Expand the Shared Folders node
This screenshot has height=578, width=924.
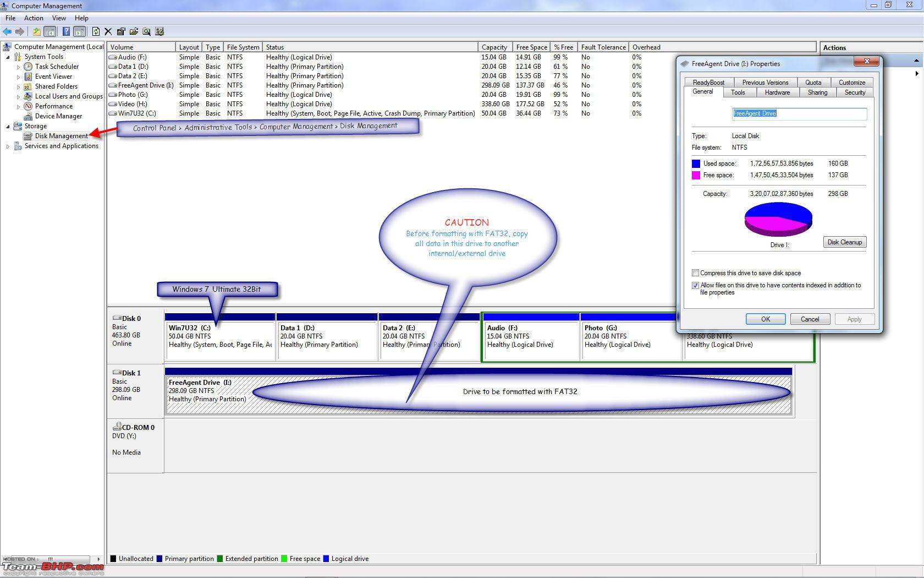pos(18,86)
